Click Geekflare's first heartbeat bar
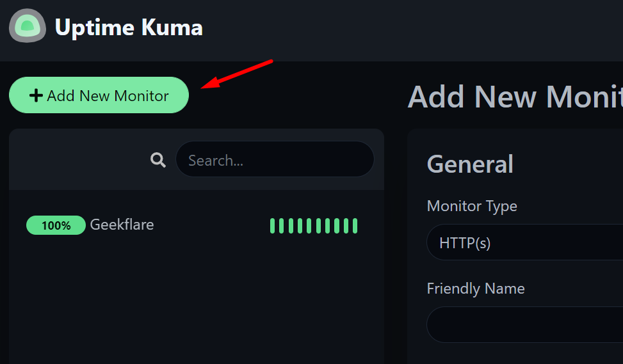623x364 pixels. (273, 226)
